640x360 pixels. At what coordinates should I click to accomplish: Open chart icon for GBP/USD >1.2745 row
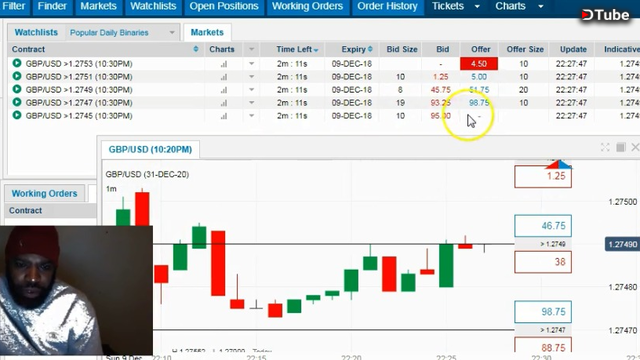224,116
